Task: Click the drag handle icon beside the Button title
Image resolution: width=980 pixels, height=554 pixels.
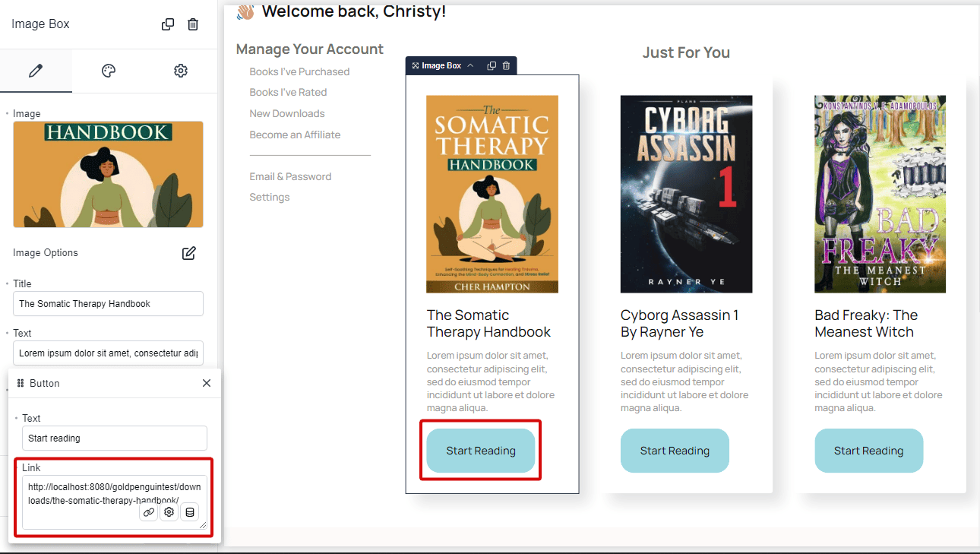Action: (x=21, y=383)
